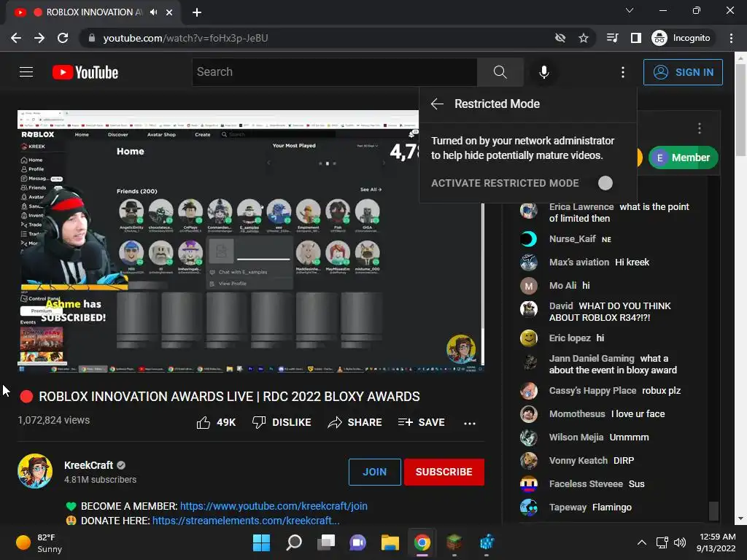Share this livestream
The width and height of the screenshot is (747, 560).
(355, 422)
